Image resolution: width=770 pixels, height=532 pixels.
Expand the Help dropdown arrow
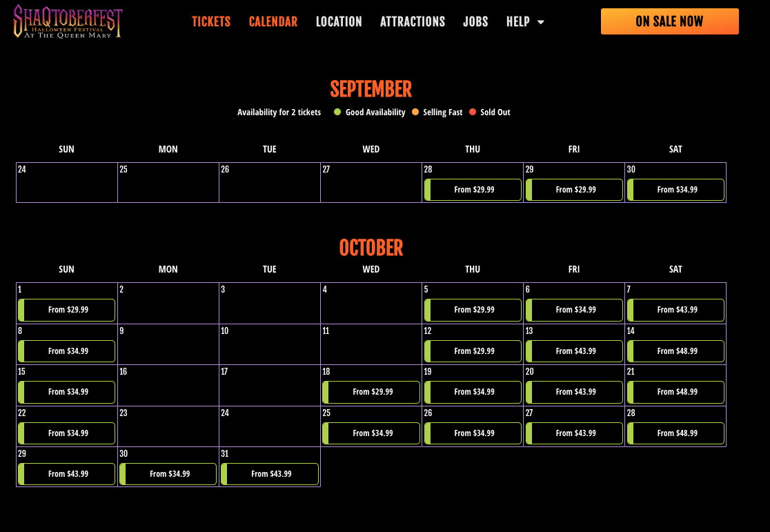(541, 22)
